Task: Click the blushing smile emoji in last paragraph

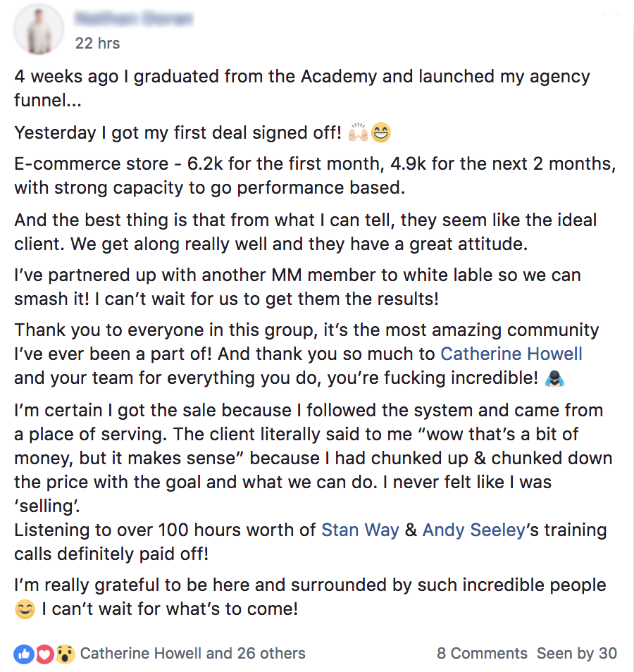Action: pos(25,609)
